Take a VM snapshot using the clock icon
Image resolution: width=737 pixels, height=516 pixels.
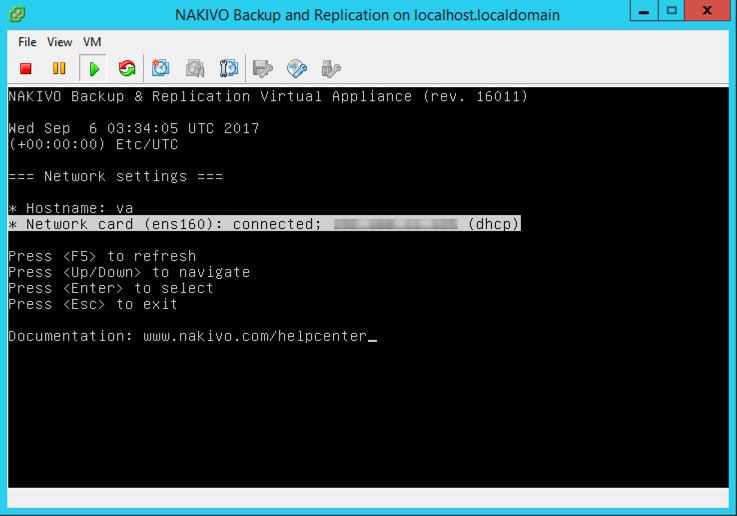160,69
